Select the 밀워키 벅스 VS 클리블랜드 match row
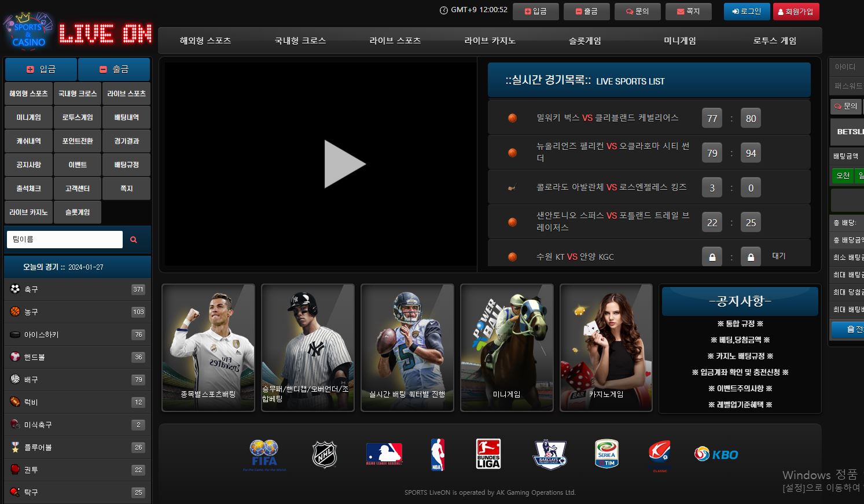The image size is (864, 504). pyautogui.click(x=607, y=118)
